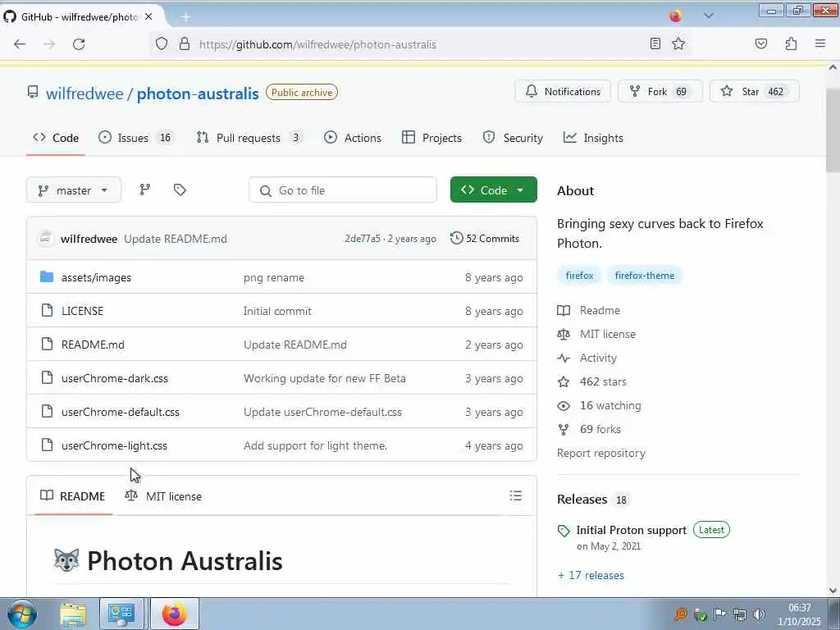Switch to the MIT license tab
Screen dimensions: 840x630
[x=163, y=496]
